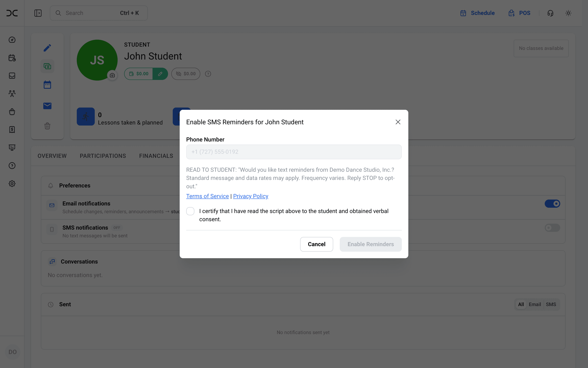Close the Enable SMS Reminders dialog
This screenshot has width=588, height=368.
398,122
